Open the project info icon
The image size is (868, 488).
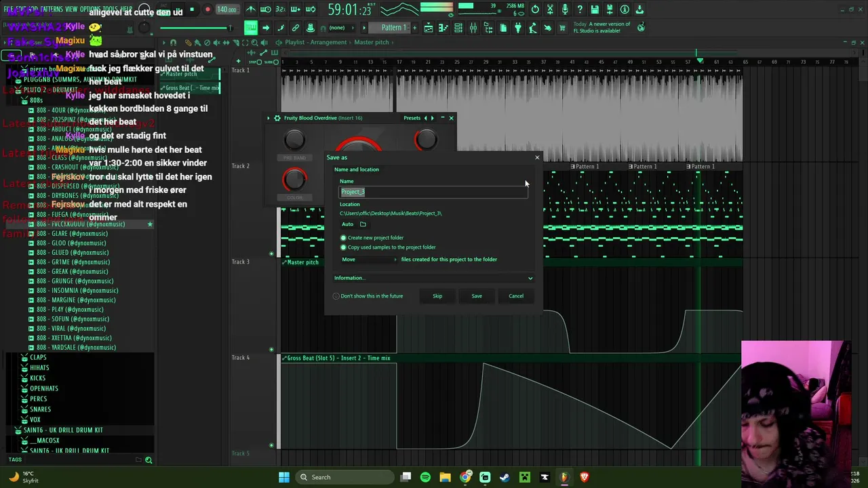pyautogui.click(x=625, y=9)
